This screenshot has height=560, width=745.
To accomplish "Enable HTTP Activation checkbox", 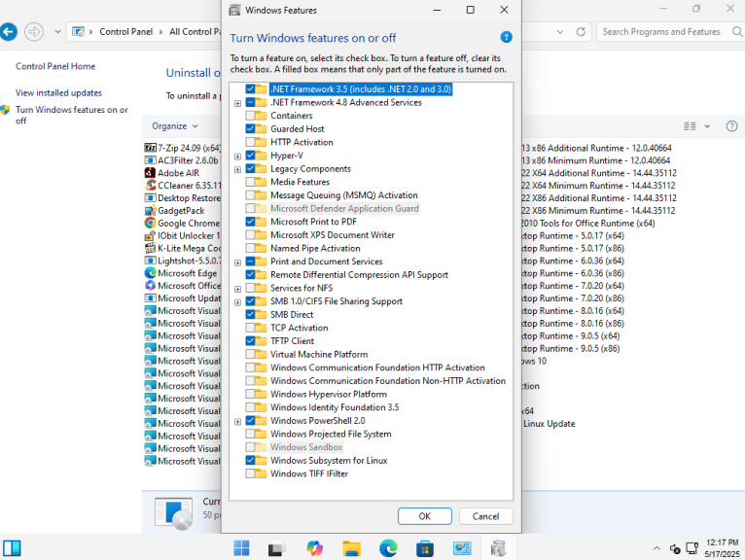I will point(250,142).
